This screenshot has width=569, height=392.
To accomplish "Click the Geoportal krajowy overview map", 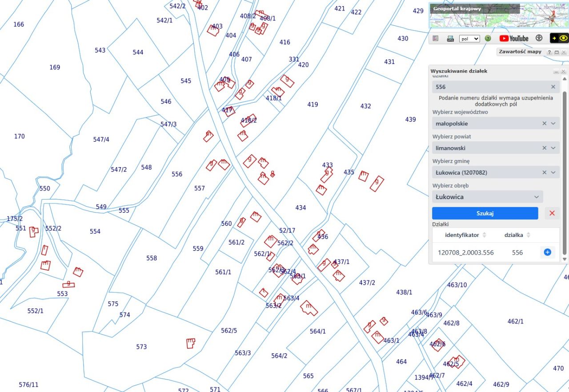I will (x=499, y=16).
